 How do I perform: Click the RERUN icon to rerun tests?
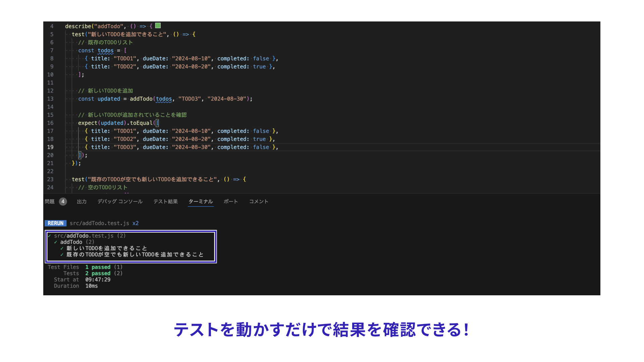pos(56,222)
